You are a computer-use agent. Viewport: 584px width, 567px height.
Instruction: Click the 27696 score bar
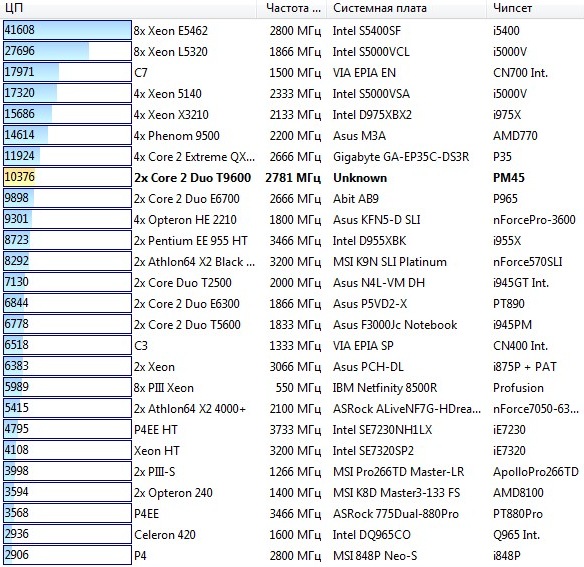[67, 51]
